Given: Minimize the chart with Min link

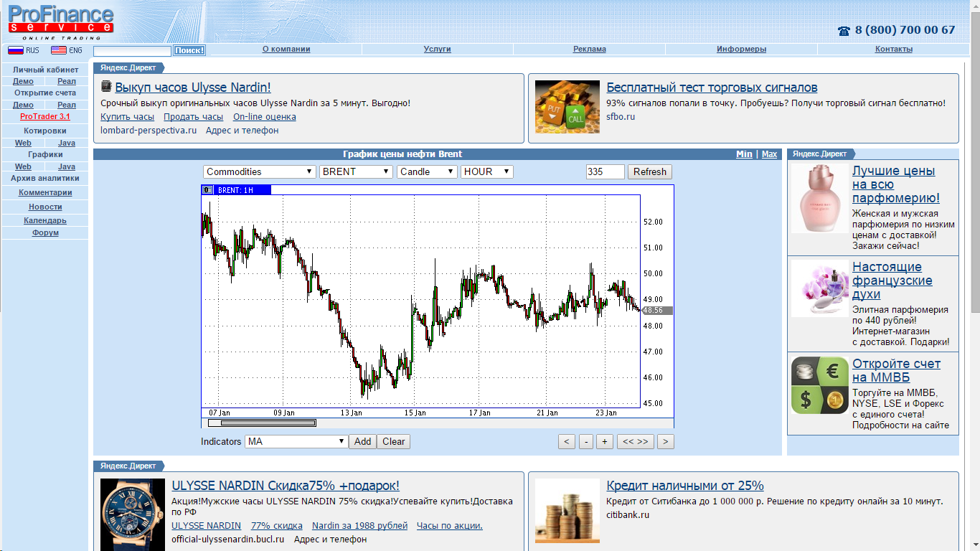Looking at the screenshot, I should [744, 154].
